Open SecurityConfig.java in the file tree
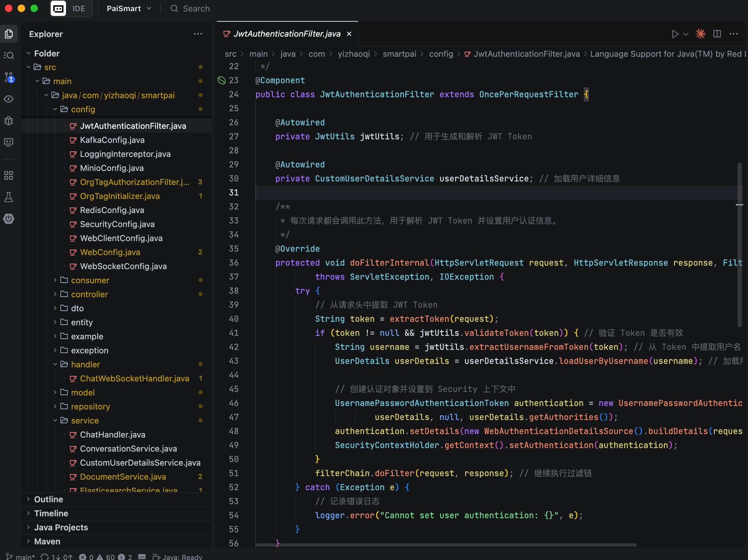The height and width of the screenshot is (560, 748). 117,224
